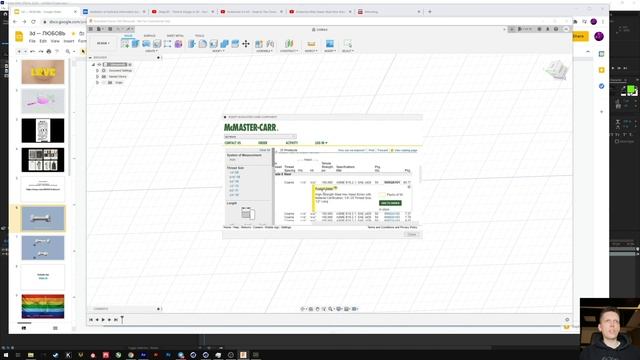Screen dimensions: 640x360
Task: Switch Slides panel to grid view
Action: (x=55, y=328)
